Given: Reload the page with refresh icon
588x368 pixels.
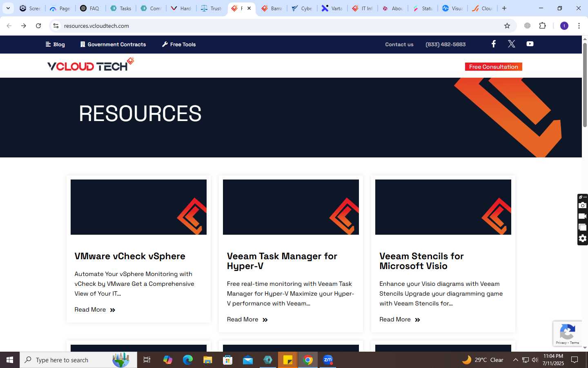Looking at the screenshot, I should [x=38, y=26].
